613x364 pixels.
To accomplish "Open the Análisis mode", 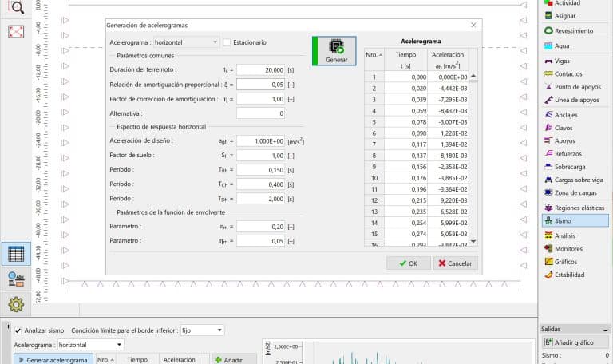I will pyautogui.click(x=575, y=235).
